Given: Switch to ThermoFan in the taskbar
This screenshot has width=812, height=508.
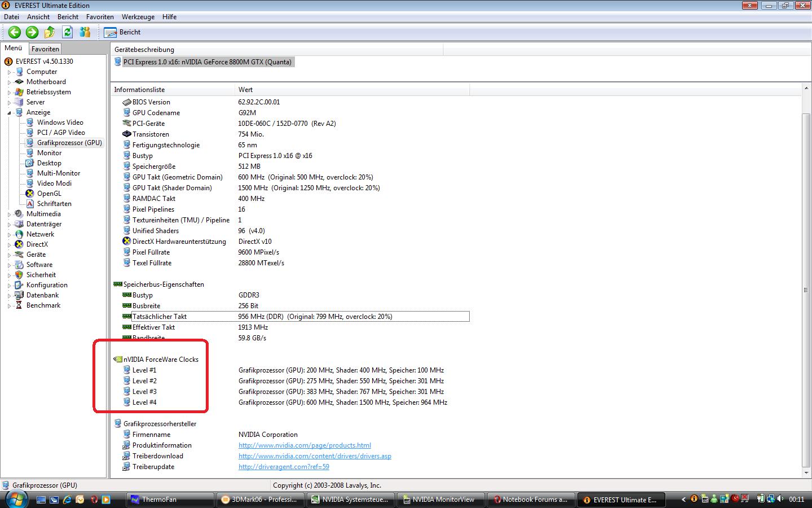Looking at the screenshot, I should coord(171,500).
